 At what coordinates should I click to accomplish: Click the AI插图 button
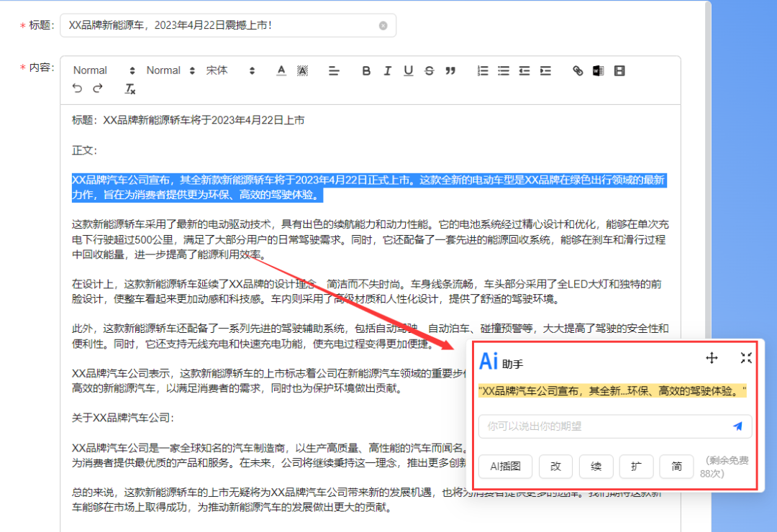505,466
